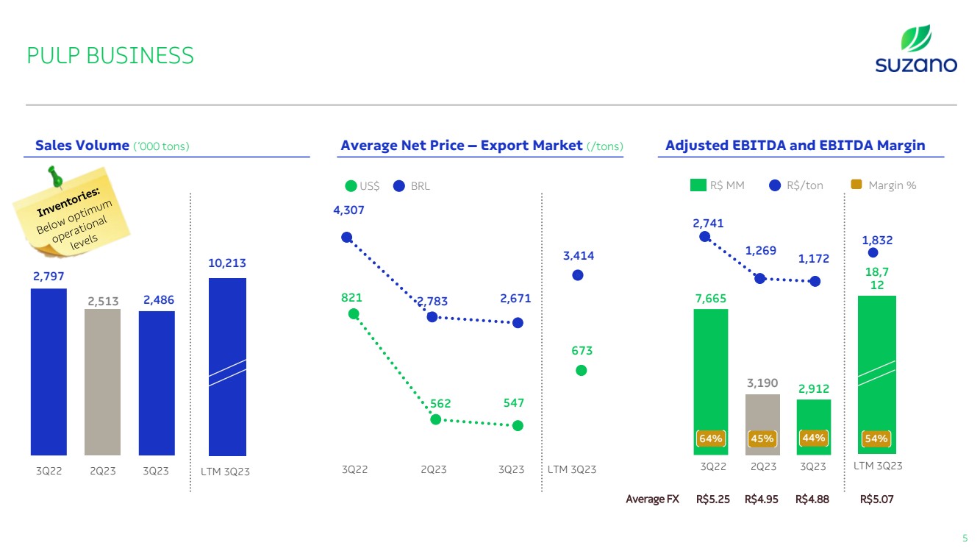The image size is (980, 551).
Task: Click the 4,307 BRL price label
Action: pyautogui.click(x=348, y=210)
